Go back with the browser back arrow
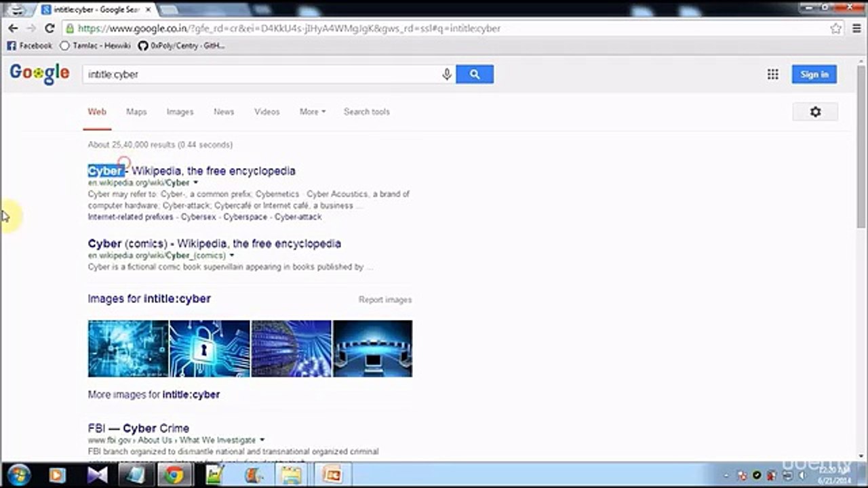Image resolution: width=868 pixels, height=488 pixels. tap(13, 28)
